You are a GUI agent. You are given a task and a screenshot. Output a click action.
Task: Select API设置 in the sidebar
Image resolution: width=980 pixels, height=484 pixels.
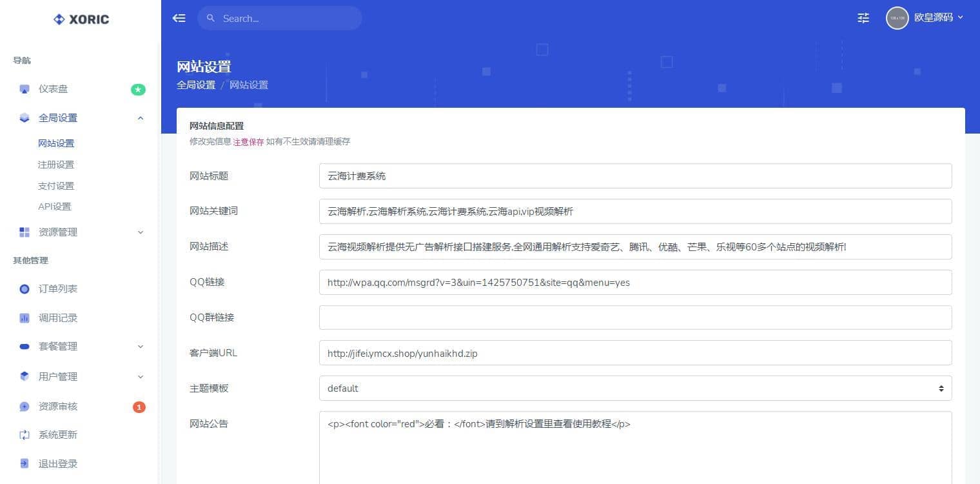(55, 207)
